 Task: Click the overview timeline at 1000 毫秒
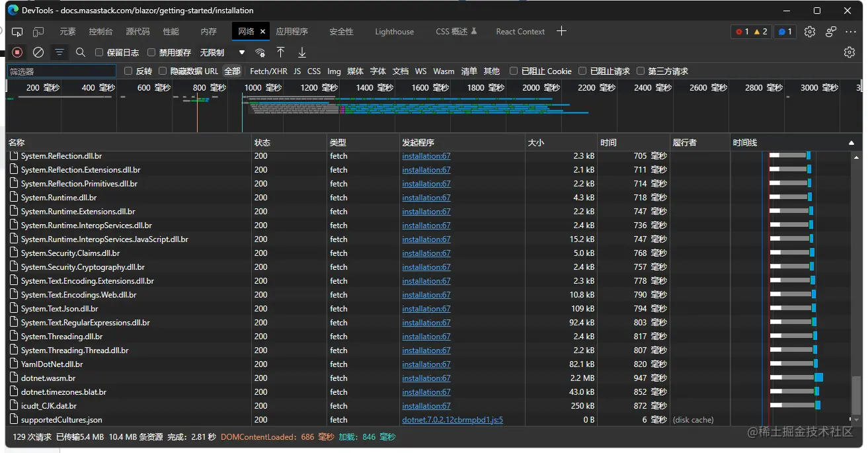coord(263,88)
